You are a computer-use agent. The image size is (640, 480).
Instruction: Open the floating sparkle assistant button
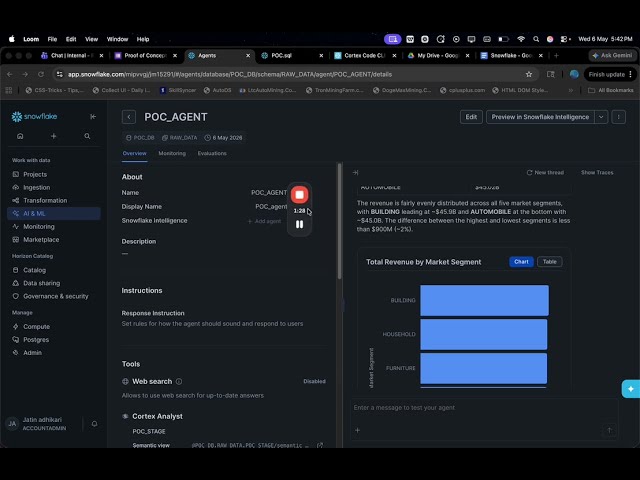point(631,389)
